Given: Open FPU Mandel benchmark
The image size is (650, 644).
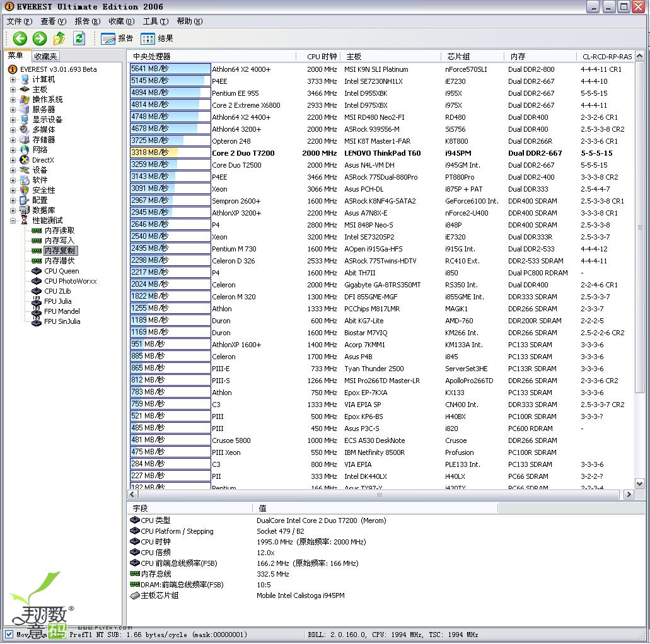Looking at the screenshot, I should click(62, 311).
